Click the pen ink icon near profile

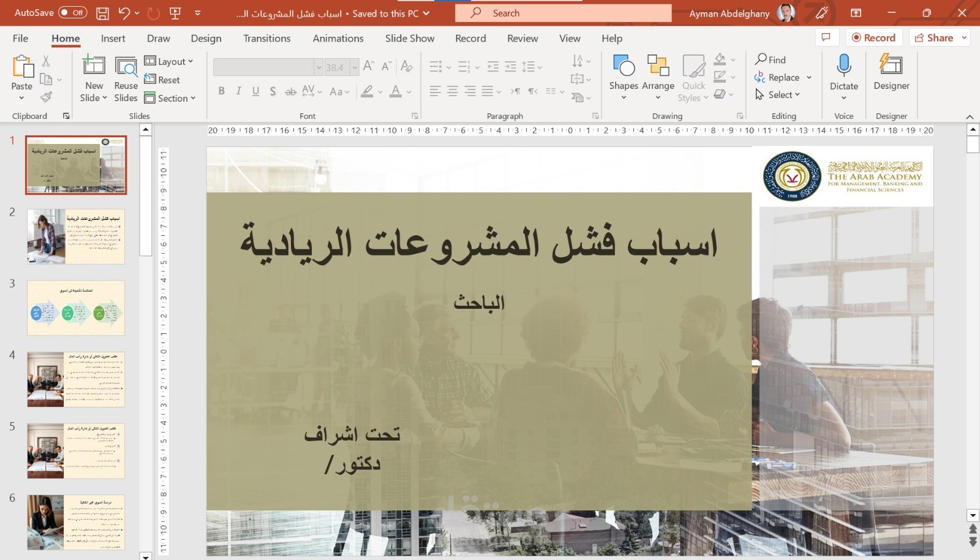[x=822, y=12]
